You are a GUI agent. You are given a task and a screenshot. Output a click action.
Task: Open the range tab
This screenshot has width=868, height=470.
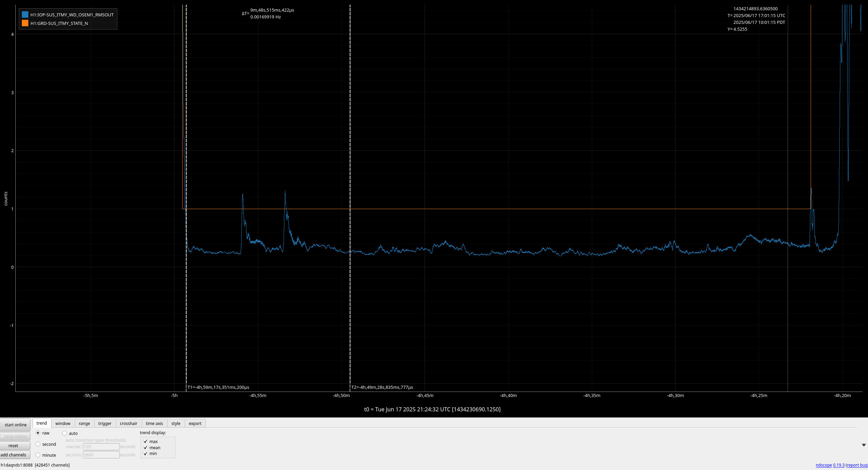coord(84,423)
